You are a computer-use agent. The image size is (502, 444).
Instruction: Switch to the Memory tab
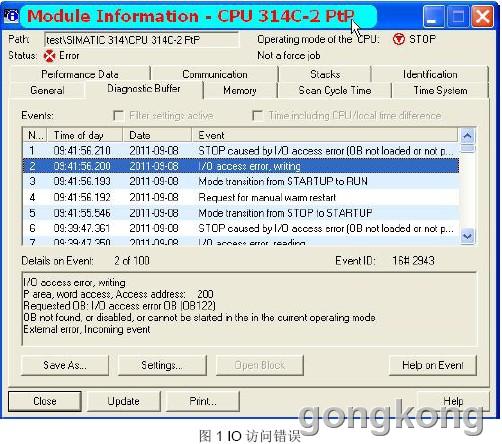click(240, 90)
